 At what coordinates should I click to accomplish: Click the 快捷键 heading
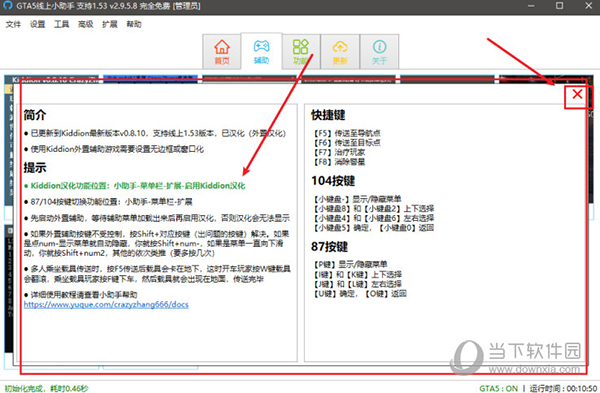click(x=328, y=115)
